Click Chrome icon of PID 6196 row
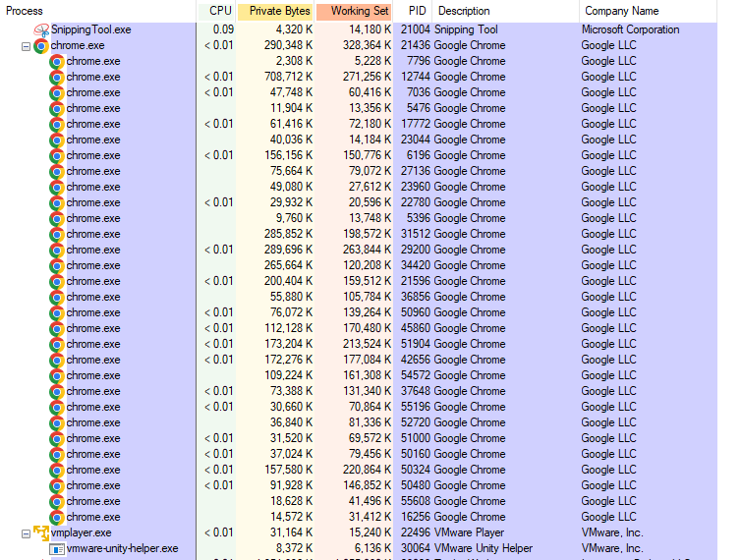The height and width of the screenshot is (560, 741). coord(57,156)
